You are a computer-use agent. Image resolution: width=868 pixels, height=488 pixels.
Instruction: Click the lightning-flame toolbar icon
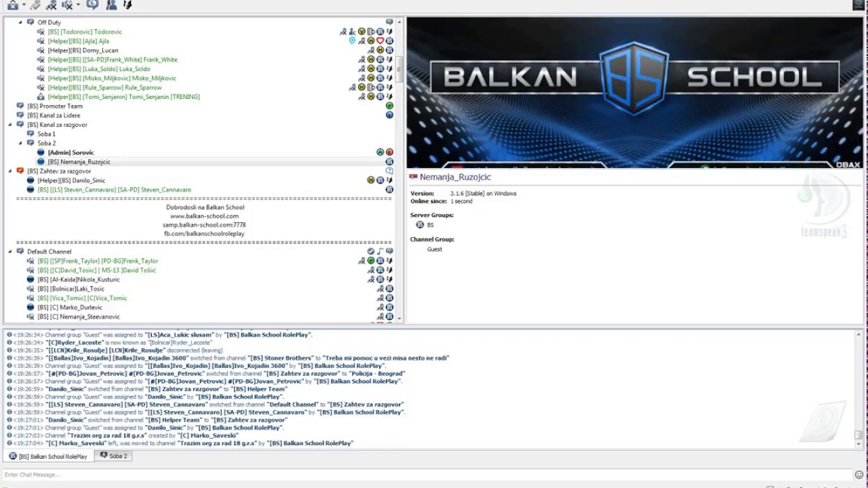click(x=127, y=5)
